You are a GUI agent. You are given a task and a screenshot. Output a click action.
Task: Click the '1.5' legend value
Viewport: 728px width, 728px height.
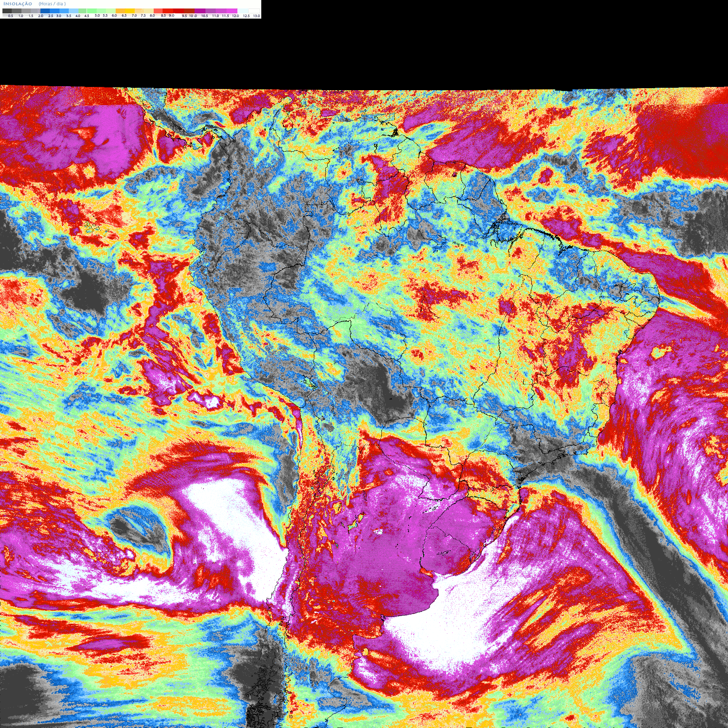[31, 16]
